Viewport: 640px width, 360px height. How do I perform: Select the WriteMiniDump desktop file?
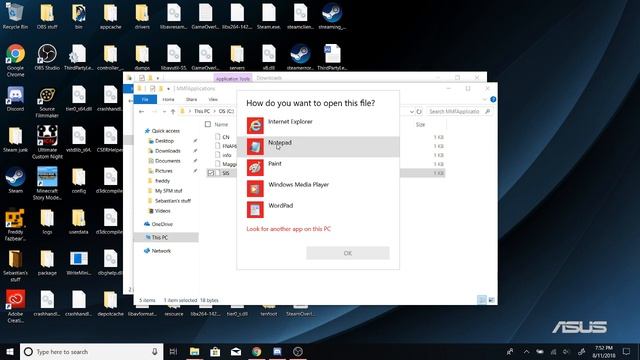pos(79,262)
